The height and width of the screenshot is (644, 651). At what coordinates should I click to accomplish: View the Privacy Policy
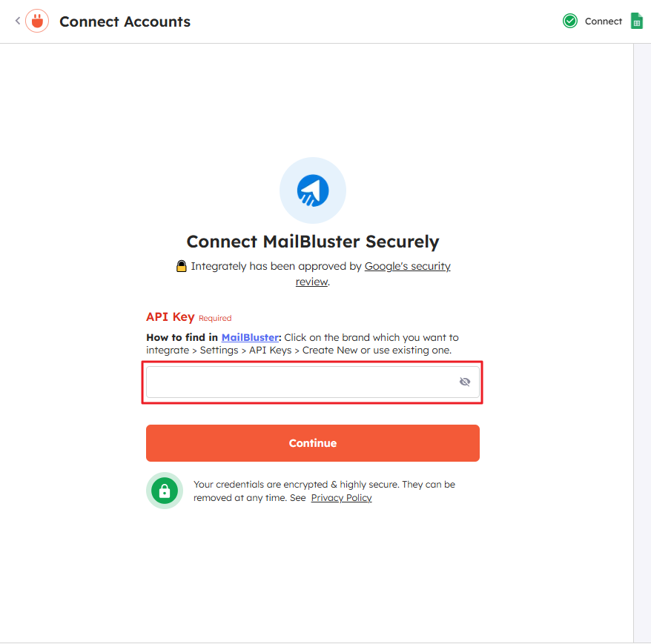(341, 497)
